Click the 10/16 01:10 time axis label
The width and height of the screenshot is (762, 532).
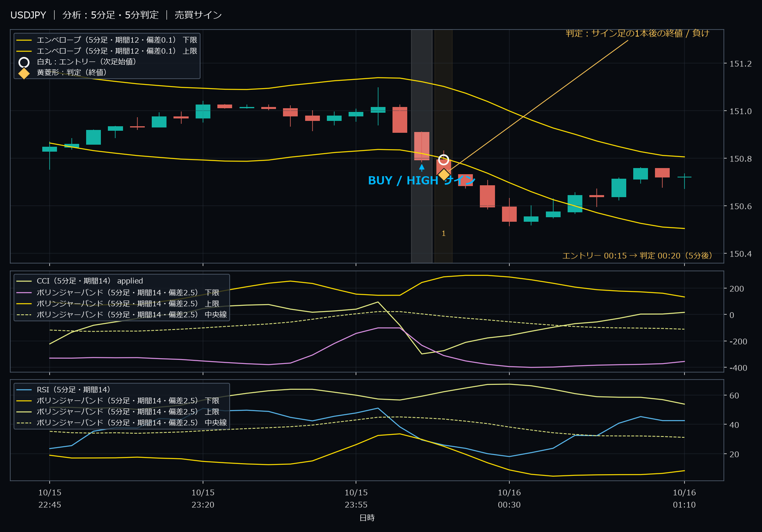pos(684,499)
